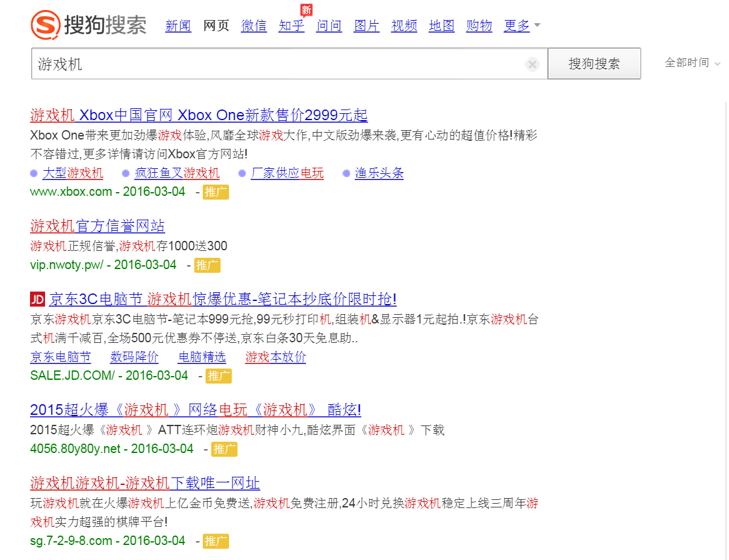The image size is (729, 560).
Task: Switch to the 微信 search tab
Action: tap(254, 26)
